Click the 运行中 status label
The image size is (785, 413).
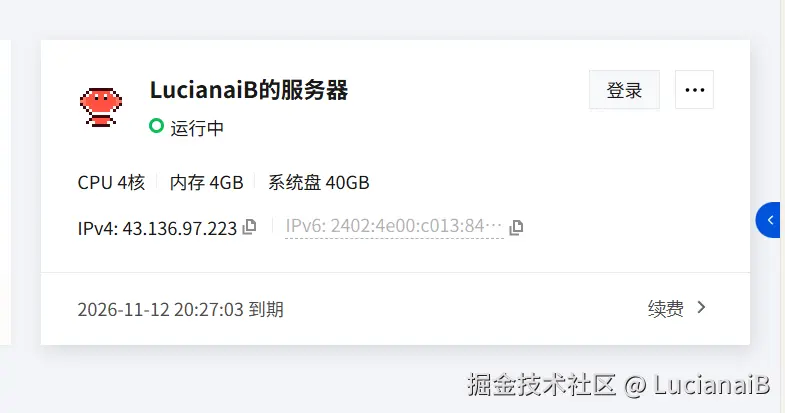(x=197, y=128)
